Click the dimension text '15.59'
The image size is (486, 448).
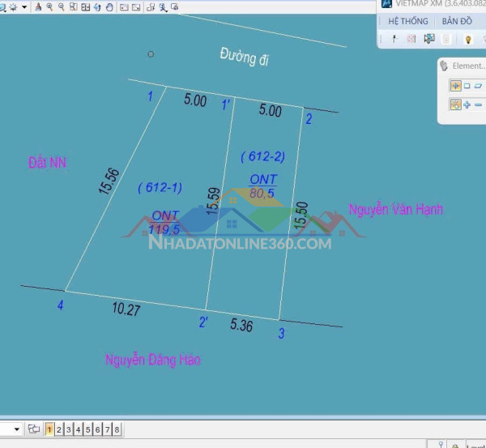coord(213,201)
